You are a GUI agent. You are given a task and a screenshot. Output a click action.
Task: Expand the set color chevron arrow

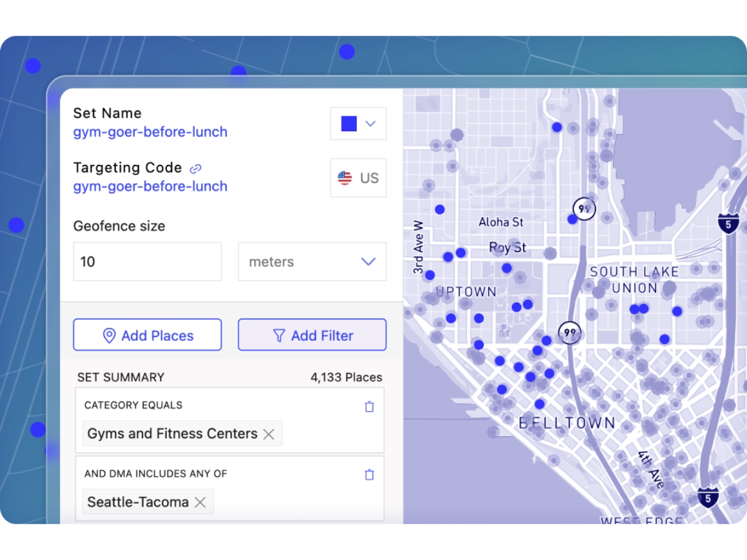tap(370, 124)
